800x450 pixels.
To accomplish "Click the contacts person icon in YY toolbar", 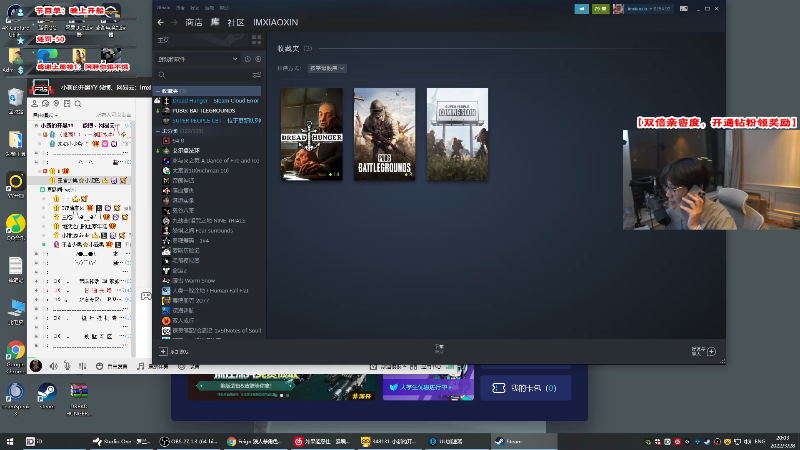I will tap(35, 104).
